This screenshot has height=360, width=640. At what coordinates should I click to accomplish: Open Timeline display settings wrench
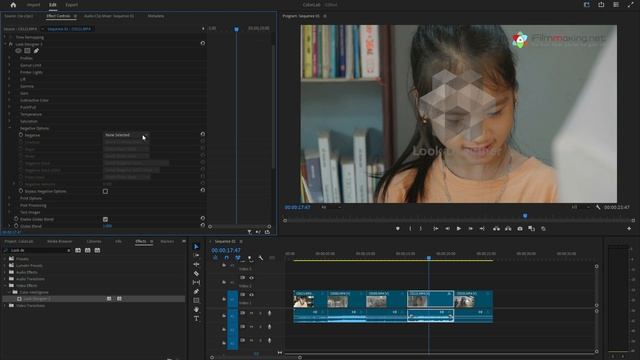[260, 258]
